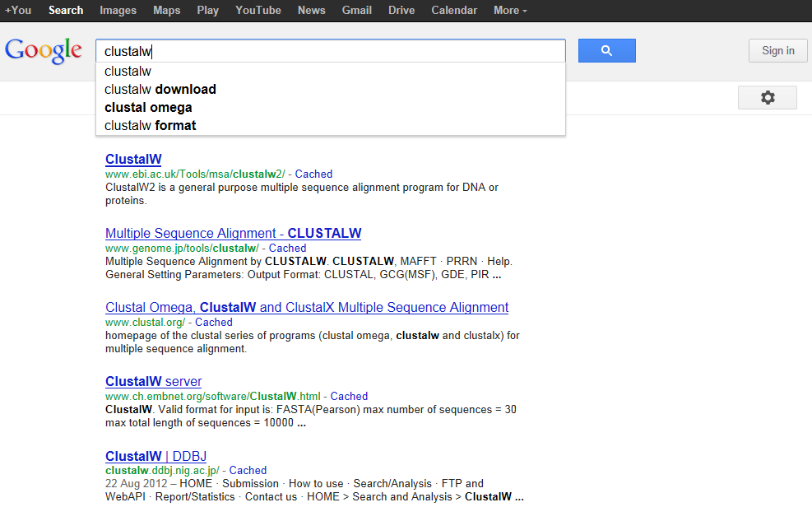This screenshot has height=507, width=812.
Task: Open Cached link for ddbj.nig.ac.jp result
Action: [x=248, y=470]
